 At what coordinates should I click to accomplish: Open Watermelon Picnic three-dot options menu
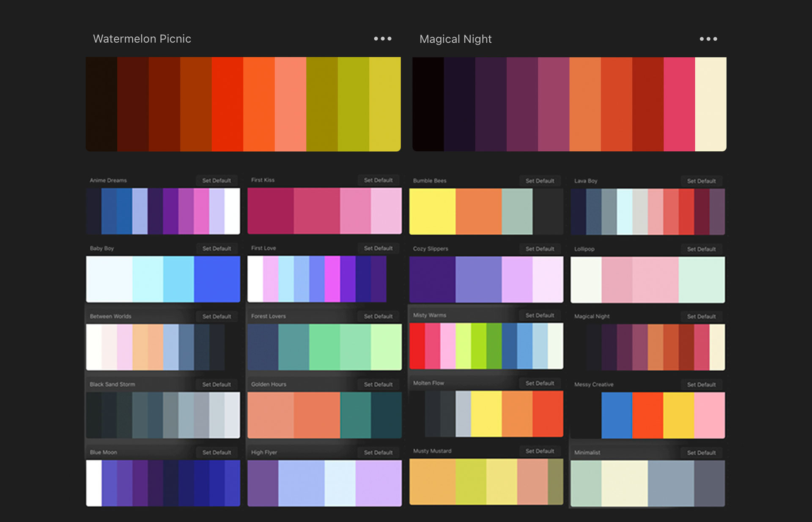pos(382,39)
